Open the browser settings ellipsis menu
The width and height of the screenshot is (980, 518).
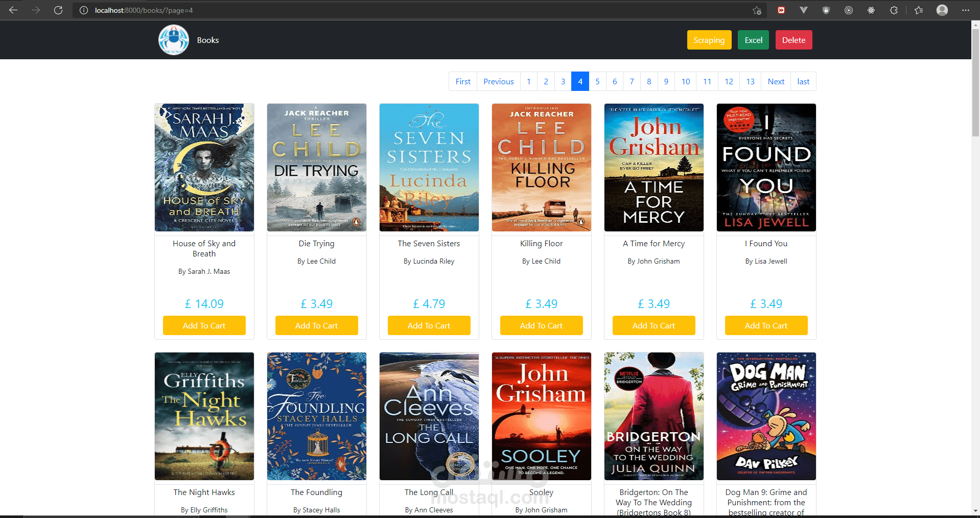[965, 10]
